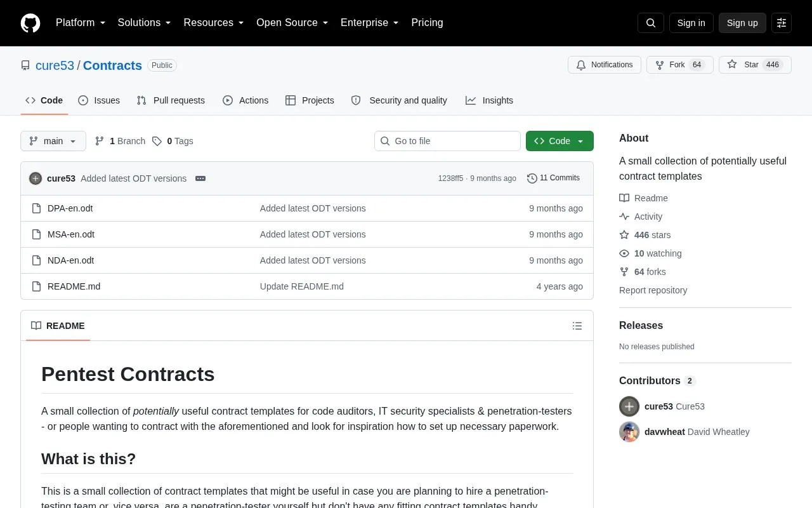Switch to the Issues tab
Viewport: 812px width, 508px height.
click(99, 100)
